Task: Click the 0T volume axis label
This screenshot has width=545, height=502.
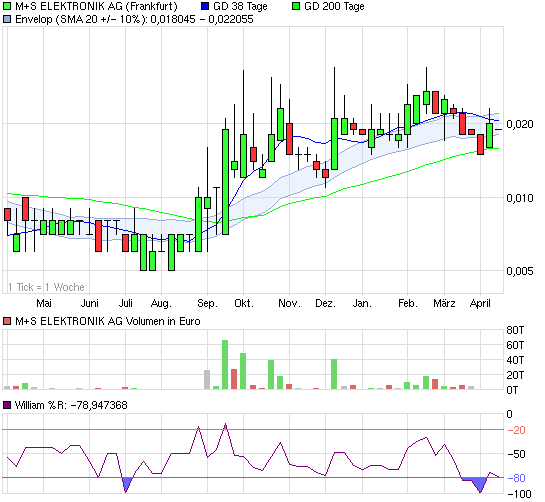Action: click(x=512, y=390)
